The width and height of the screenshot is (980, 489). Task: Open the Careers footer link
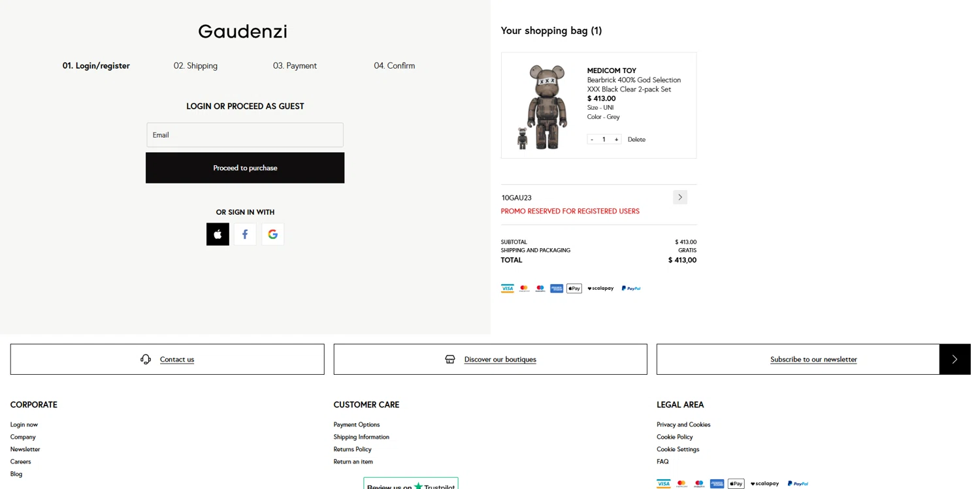pyautogui.click(x=20, y=462)
